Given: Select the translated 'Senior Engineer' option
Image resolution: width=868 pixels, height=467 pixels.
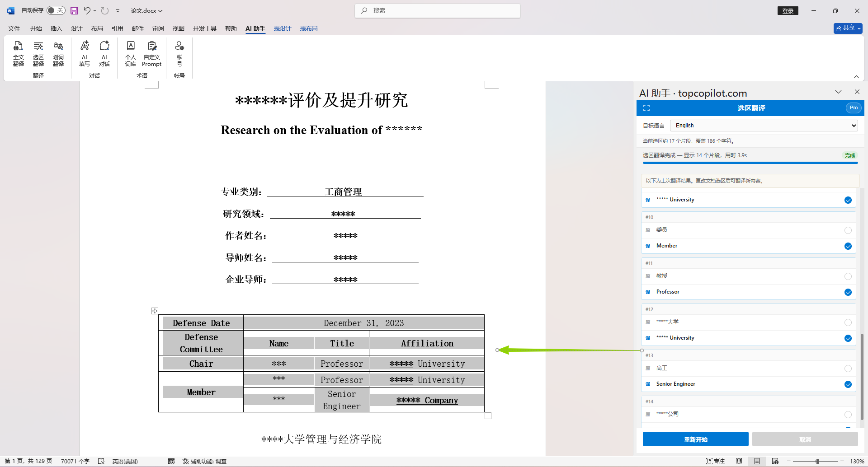Looking at the screenshot, I should pos(848,384).
